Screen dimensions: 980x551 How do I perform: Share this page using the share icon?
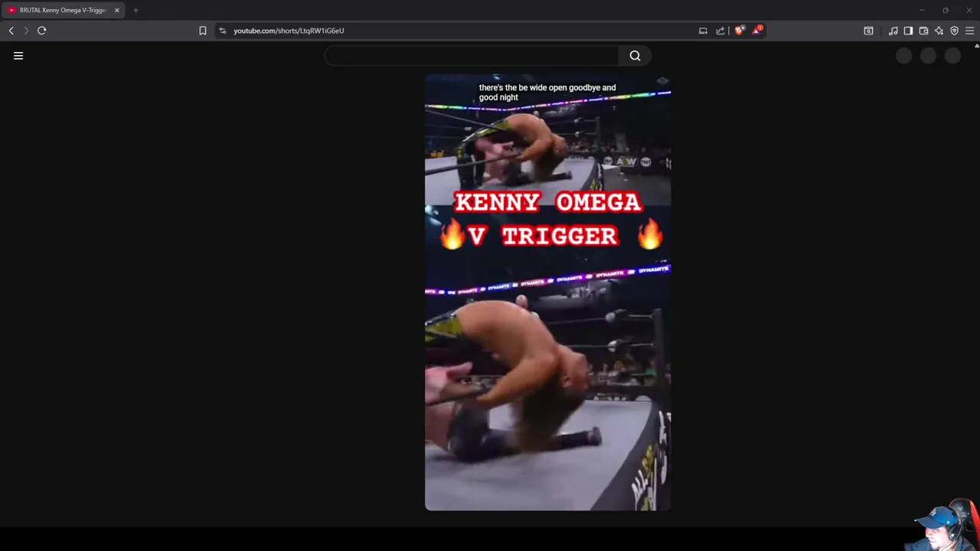tap(720, 31)
